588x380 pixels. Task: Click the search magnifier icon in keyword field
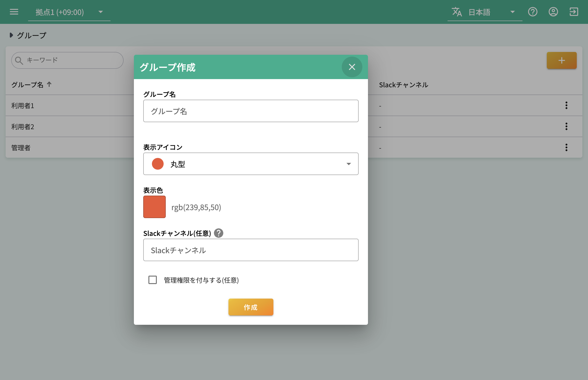[19, 60]
